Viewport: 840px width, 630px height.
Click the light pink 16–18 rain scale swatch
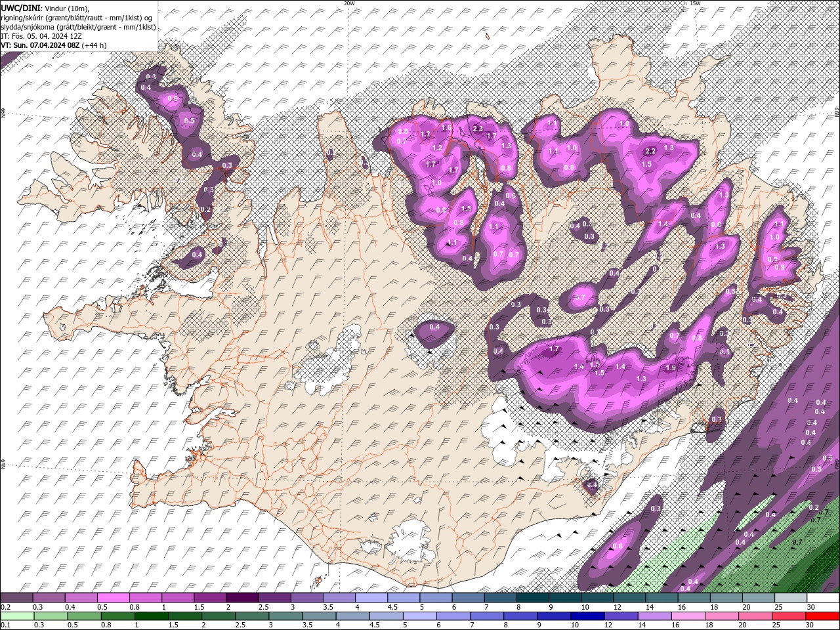[x=689, y=616]
